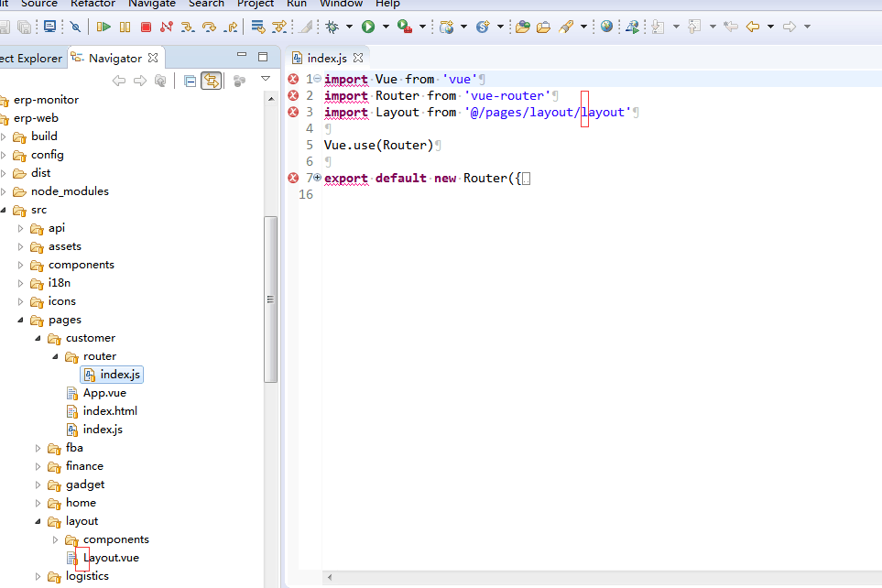The image size is (882, 588).
Task: Open the Window menu
Action: 341,4
